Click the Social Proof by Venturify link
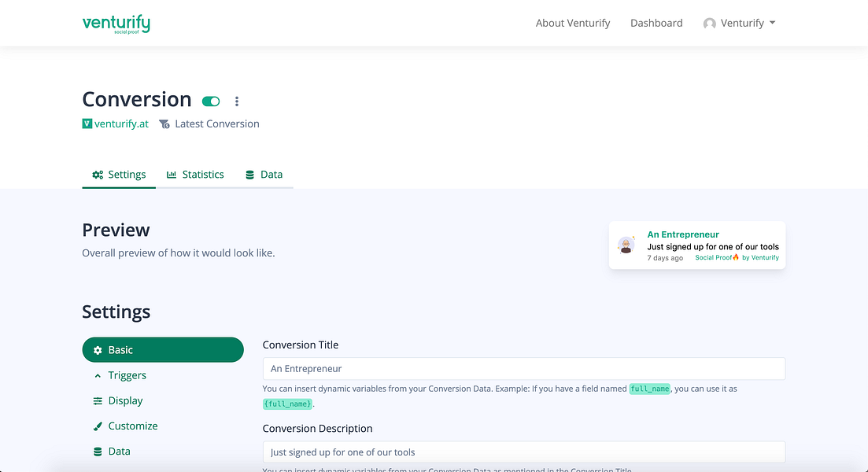Image resolution: width=868 pixels, height=472 pixels. point(737,257)
